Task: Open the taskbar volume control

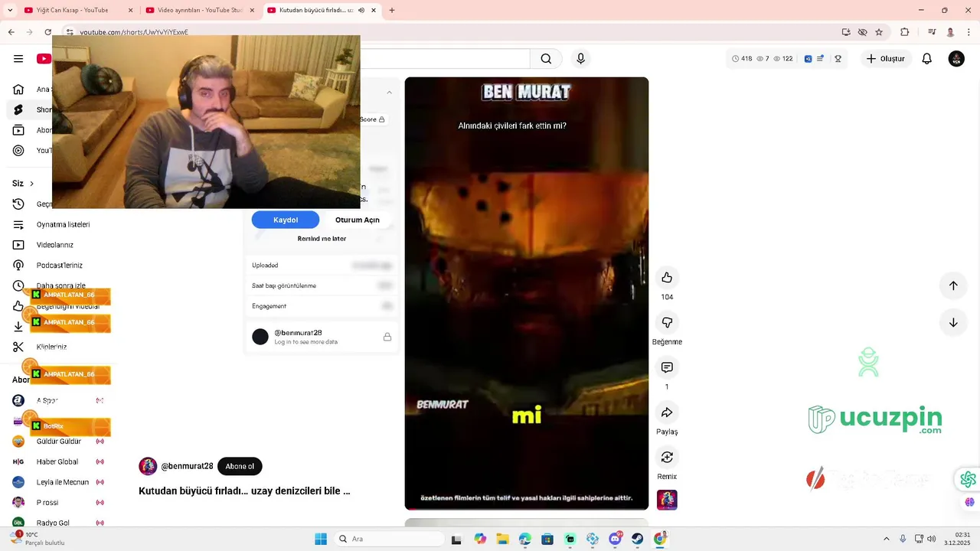Action: [932, 539]
